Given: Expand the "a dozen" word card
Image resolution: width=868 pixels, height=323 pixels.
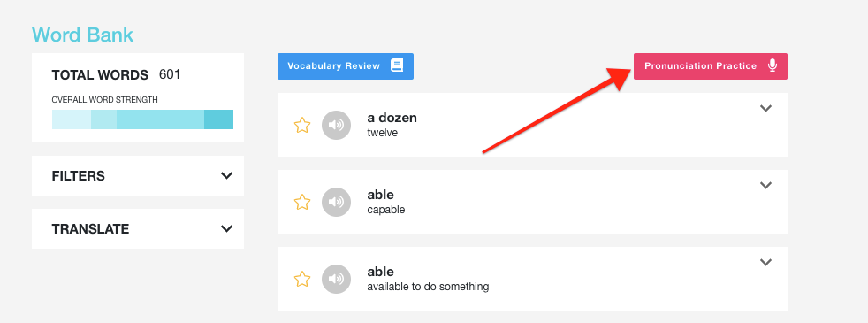Looking at the screenshot, I should pos(765,109).
